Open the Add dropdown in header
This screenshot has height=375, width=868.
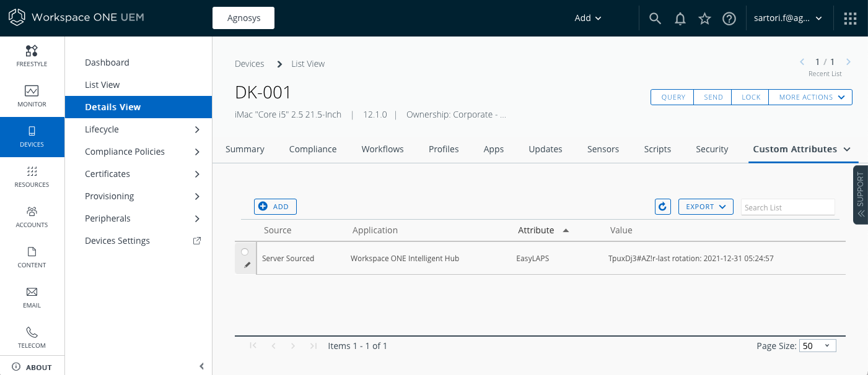point(588,18)
